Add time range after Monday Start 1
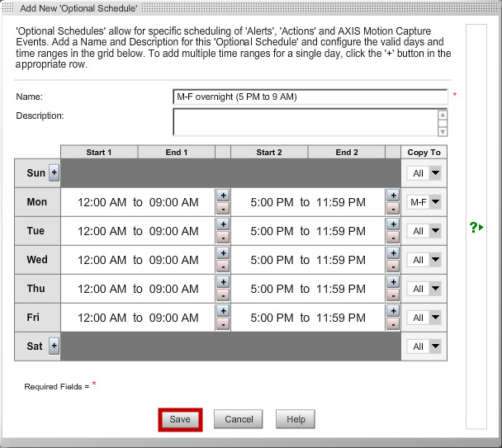Screen dimensions: 502x448 pos(222,196)
